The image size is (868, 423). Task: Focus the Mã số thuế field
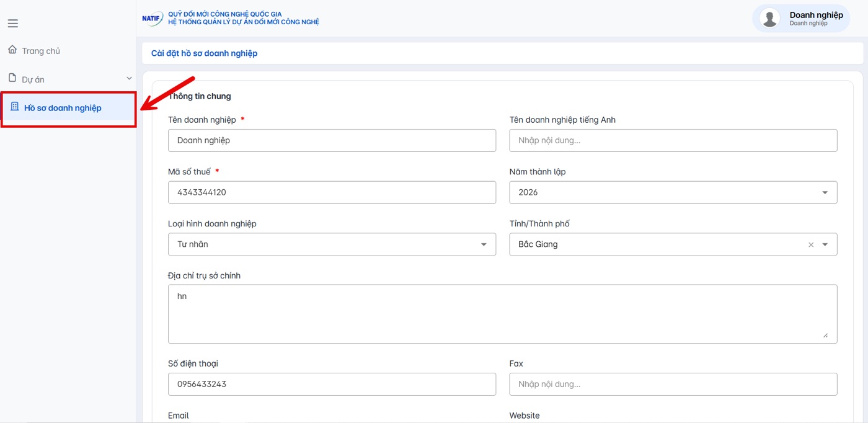pos(332,192)
